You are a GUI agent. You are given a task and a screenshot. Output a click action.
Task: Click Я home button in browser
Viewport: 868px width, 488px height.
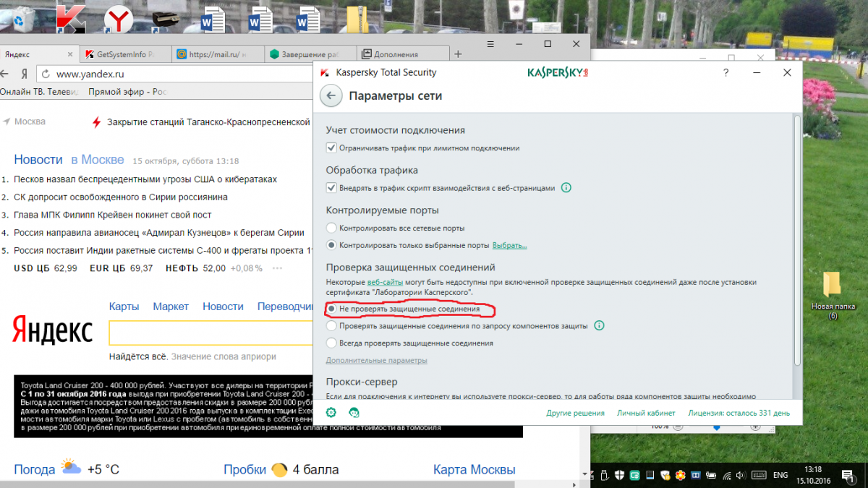pos(24,74)
